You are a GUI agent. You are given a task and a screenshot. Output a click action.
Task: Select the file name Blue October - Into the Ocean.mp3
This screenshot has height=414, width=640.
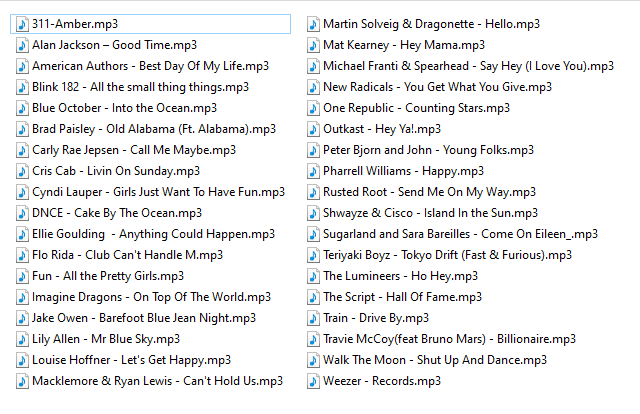click(124, 108)
